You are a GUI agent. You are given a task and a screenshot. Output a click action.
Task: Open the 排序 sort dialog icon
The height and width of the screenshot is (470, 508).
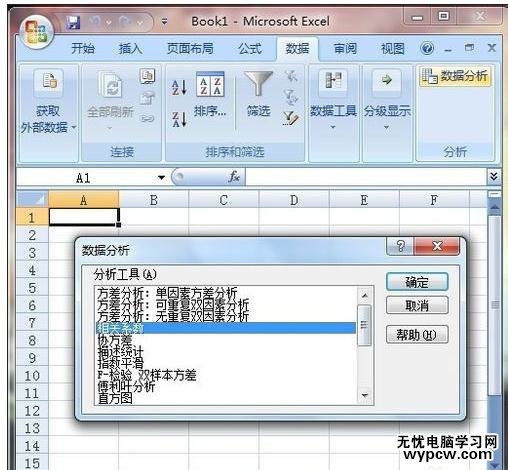tap(210, 84)
